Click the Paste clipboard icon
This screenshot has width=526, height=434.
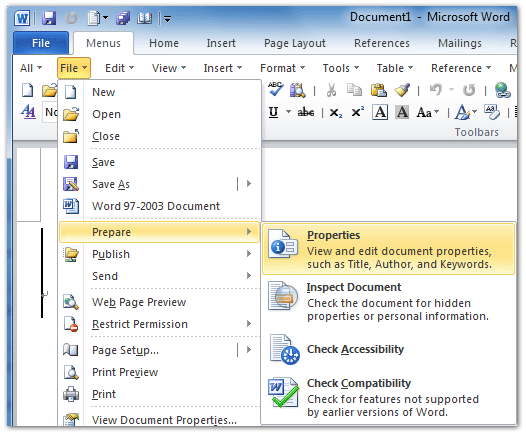[x=378, y=90]
